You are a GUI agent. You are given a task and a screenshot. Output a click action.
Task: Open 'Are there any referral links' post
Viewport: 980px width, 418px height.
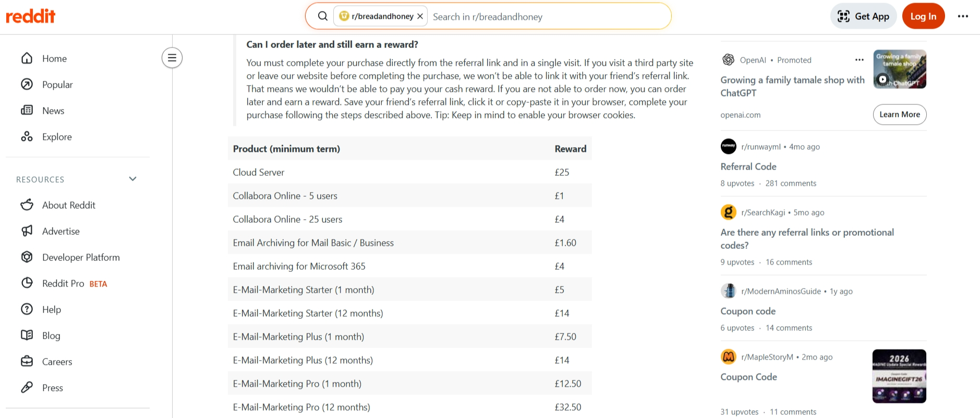pos(807,238)
